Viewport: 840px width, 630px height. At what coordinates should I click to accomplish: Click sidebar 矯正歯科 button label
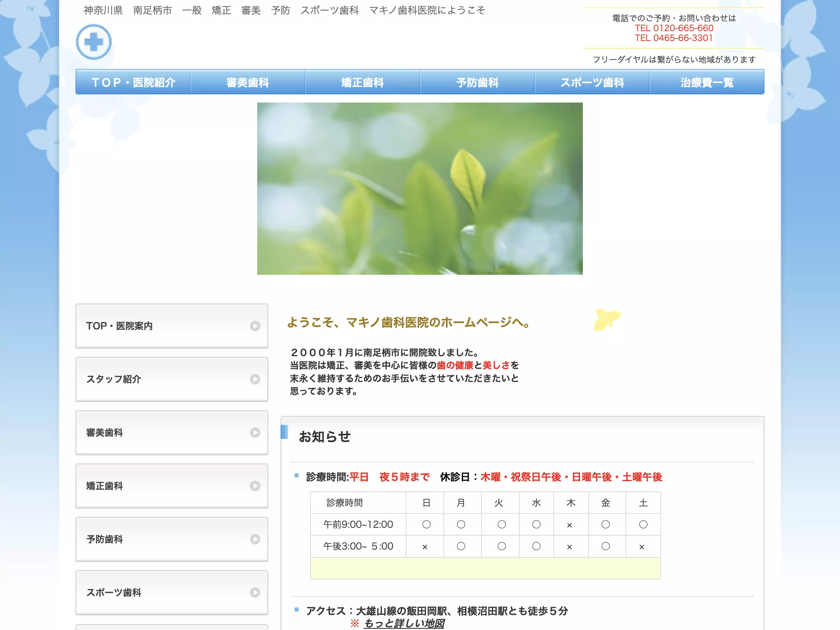105,486
